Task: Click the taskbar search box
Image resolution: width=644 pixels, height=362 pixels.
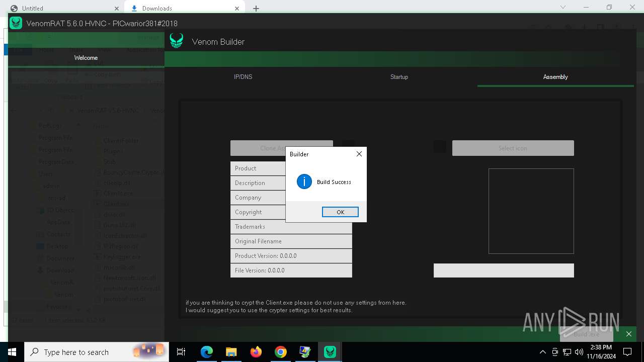Action: [96, 352]
